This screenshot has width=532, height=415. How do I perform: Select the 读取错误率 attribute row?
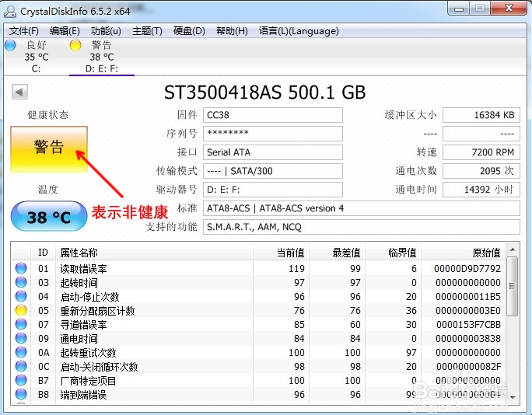coord(258,269)
